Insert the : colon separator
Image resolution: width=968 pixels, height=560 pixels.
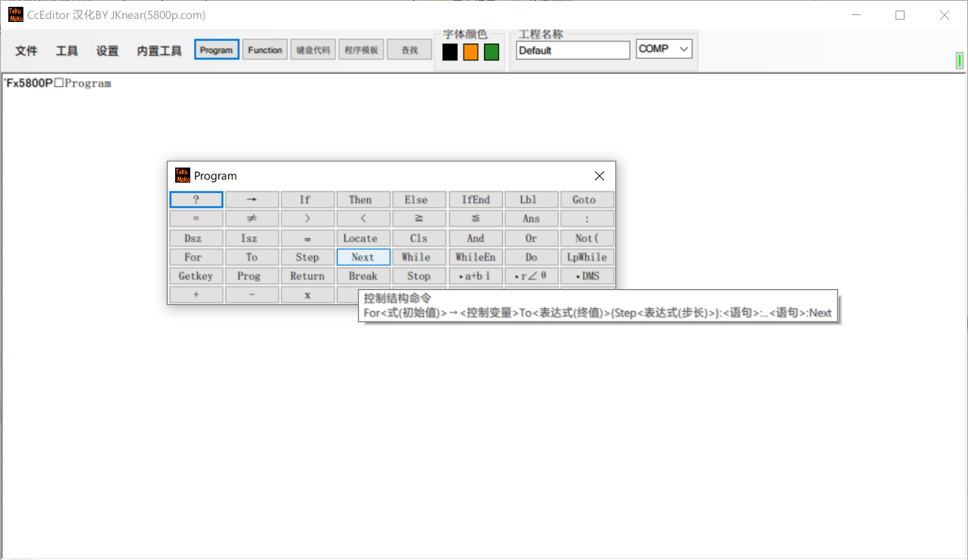pos(587,219)
